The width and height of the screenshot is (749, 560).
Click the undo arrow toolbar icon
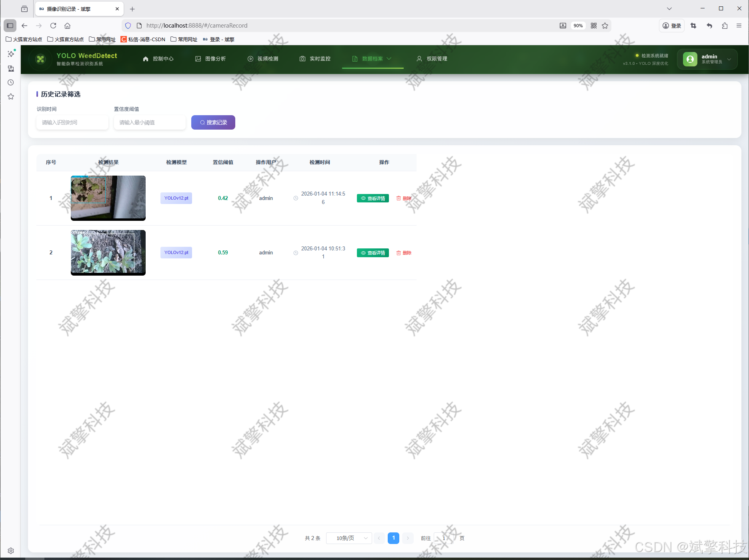[x=709, y=26]
